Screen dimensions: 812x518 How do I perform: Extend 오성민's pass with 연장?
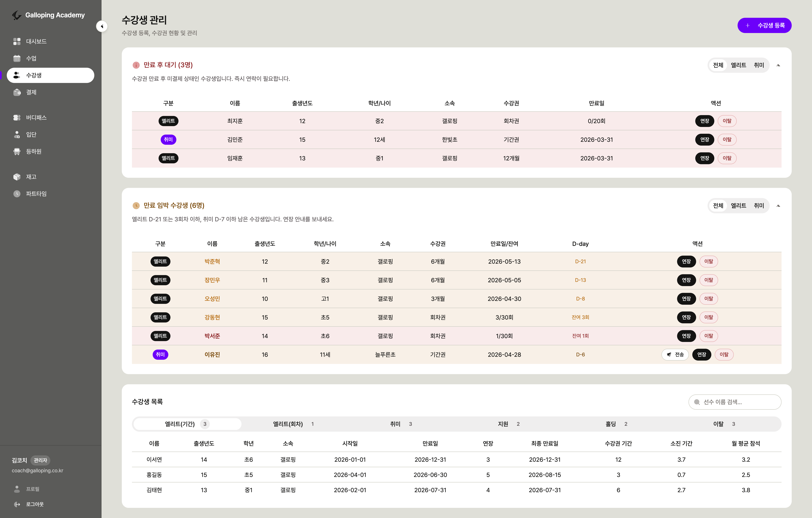[686, 298]
